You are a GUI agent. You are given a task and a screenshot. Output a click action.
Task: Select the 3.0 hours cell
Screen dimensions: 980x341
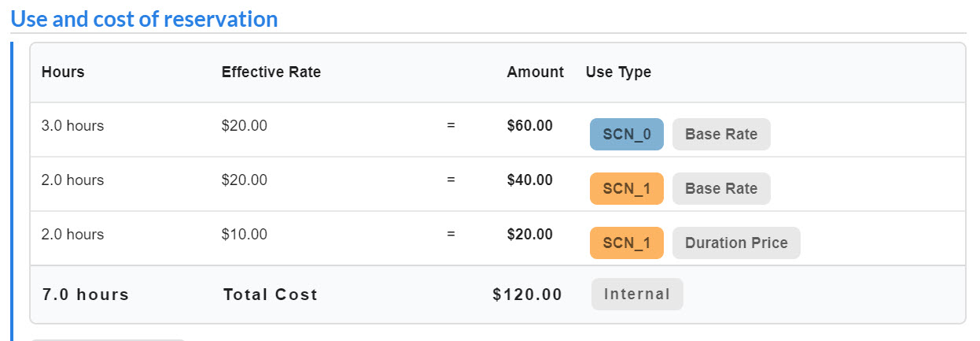coord(72,125)
